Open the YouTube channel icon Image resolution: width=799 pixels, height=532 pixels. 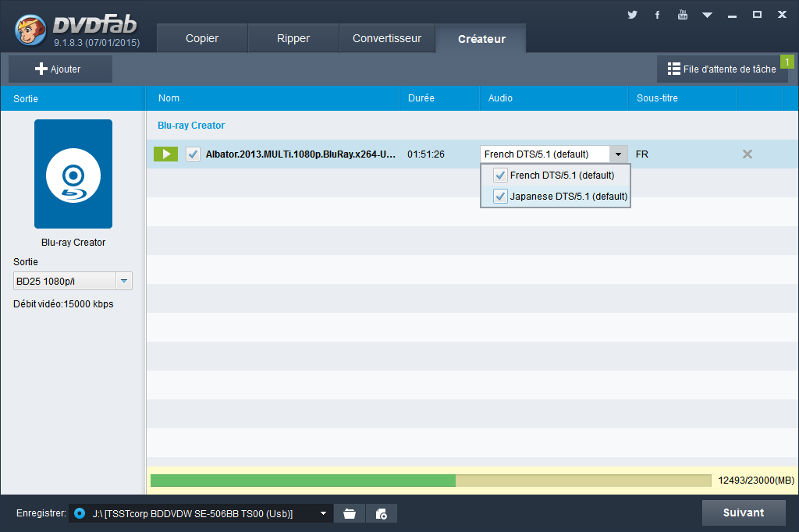click(682, 15)
